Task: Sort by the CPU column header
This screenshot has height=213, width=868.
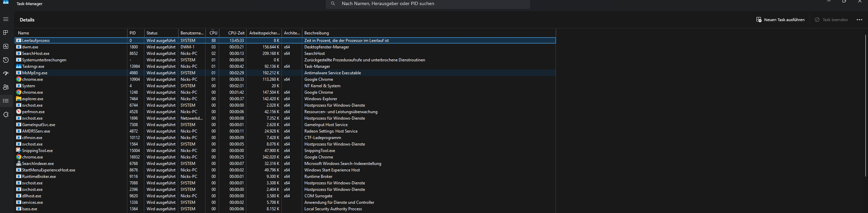Action: point(213,33)
